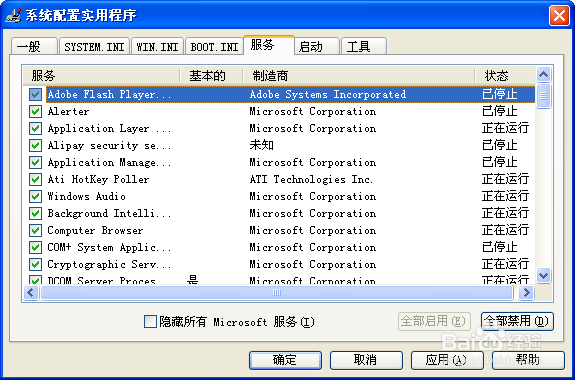The height and width of the screenshot is (380, 575).
Task: Switch to the 工具 tab
Action: tap(364, 47)
